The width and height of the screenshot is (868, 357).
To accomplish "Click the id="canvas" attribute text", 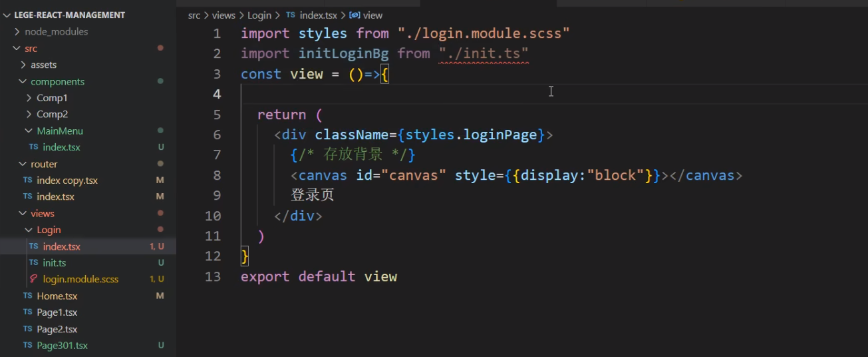I will tap(401, 175).
